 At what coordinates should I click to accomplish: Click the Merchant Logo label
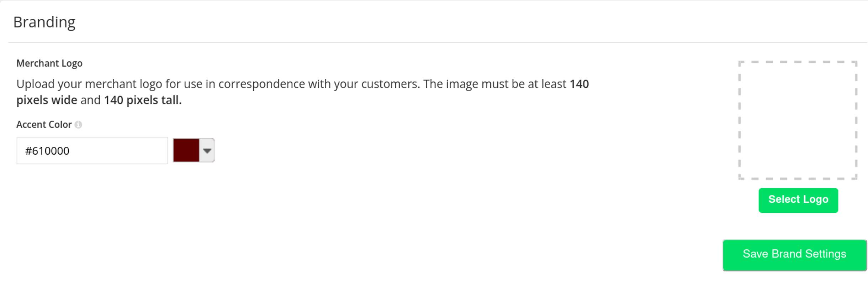[x=49, y=63]
